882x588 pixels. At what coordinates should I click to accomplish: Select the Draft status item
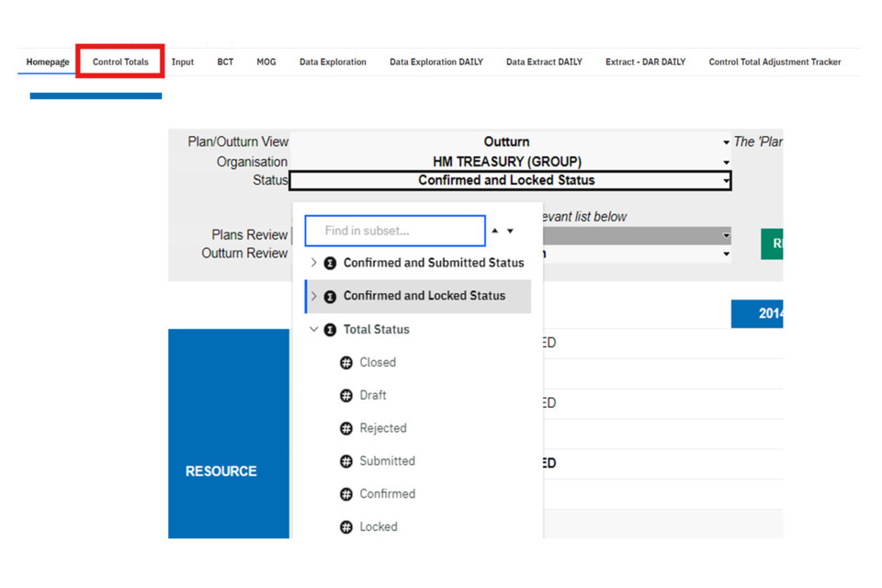click(x=372, y=395)
